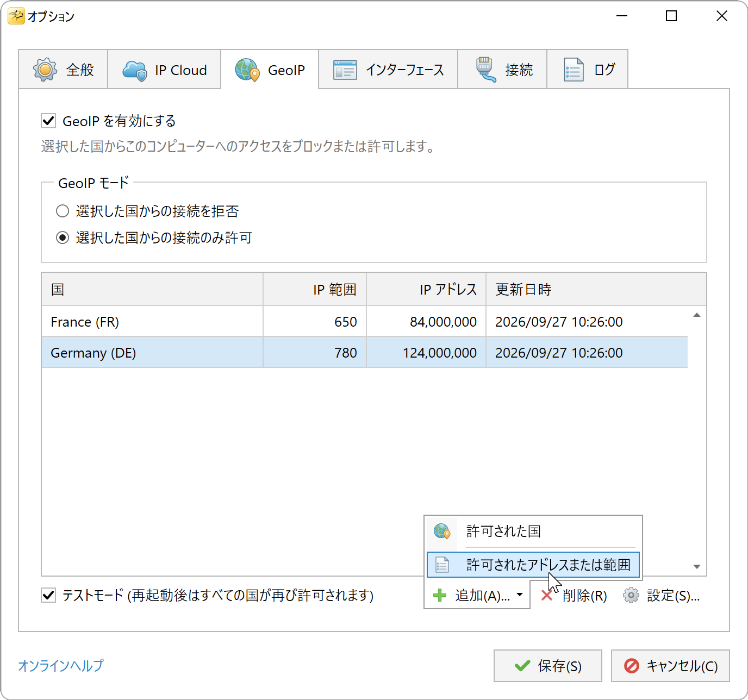Image resolution: width=748 pixels, height=700 pixels.
Task: Click the window icon on インターフェース tab
Action: tap(345, 70)
